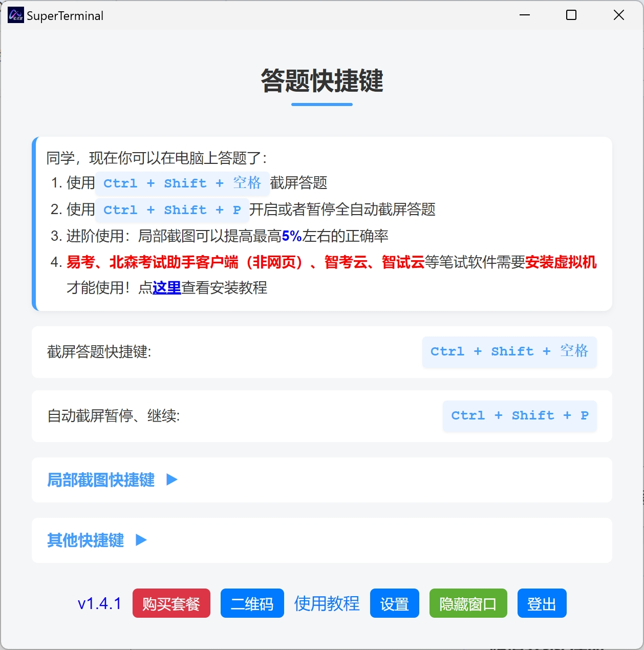Expand the 其他快捷键 section arrow
This screenshot has width=644, height=650.
click(x=141, y=540)
